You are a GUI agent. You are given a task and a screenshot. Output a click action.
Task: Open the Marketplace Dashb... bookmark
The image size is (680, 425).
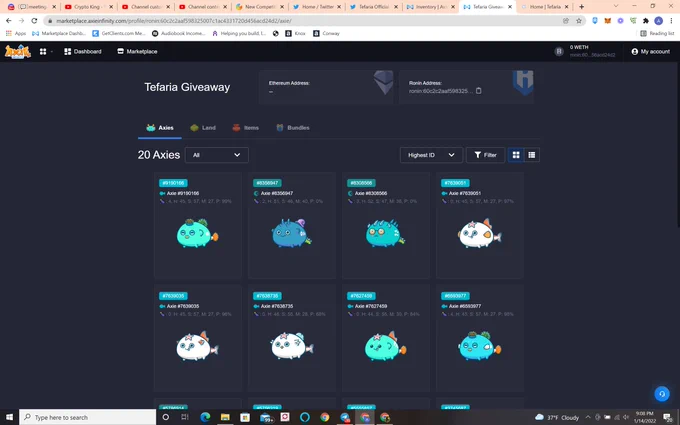pyautogui.click(x=59, y=33)
